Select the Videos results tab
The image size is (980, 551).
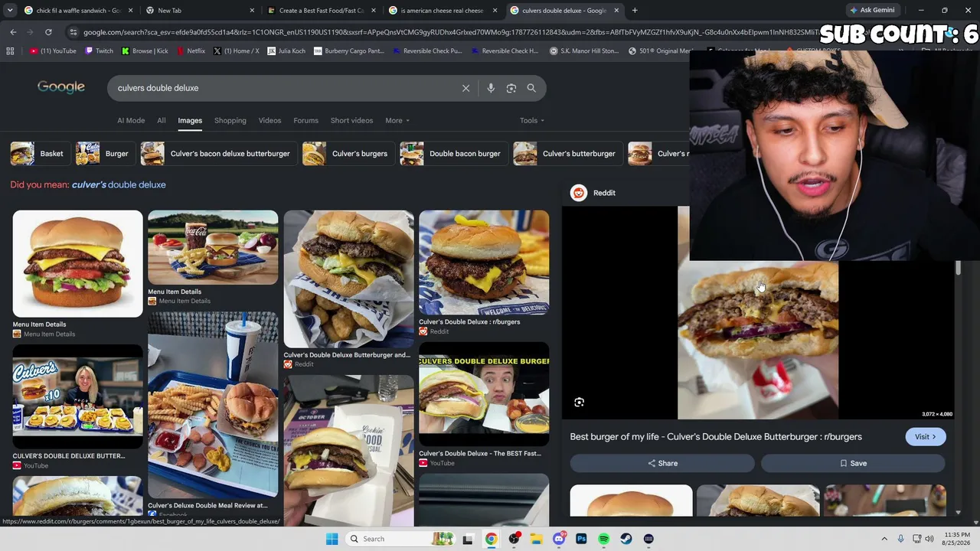tap(269, 120)
